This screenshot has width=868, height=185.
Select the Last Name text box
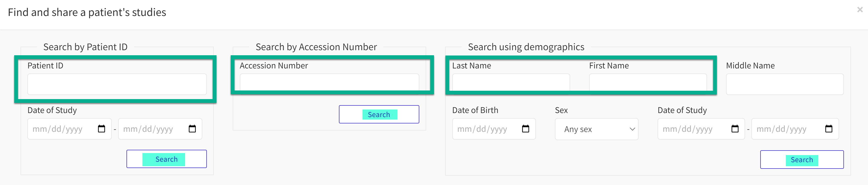coord(511,82)
